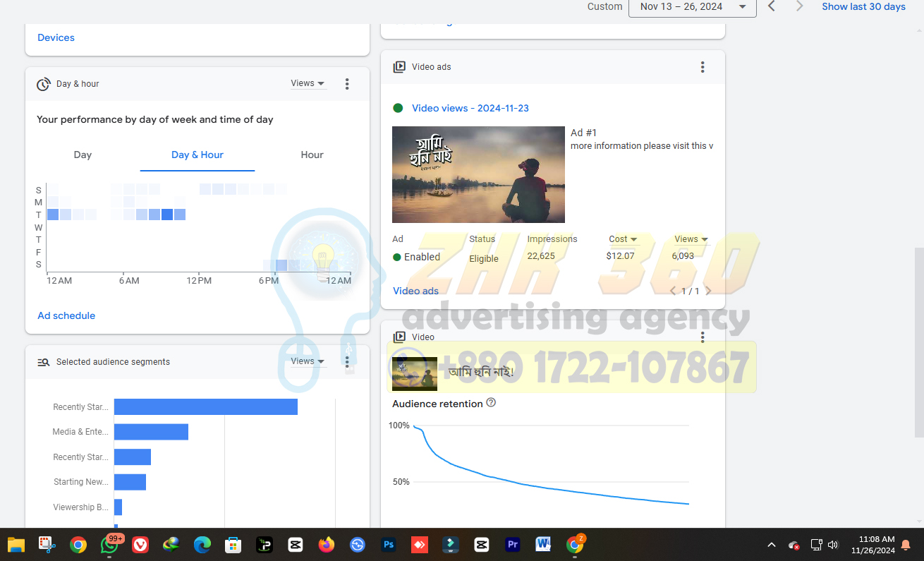Show hidden system tray icons
This screenshot has width=924, height=561.
[772, 545]
